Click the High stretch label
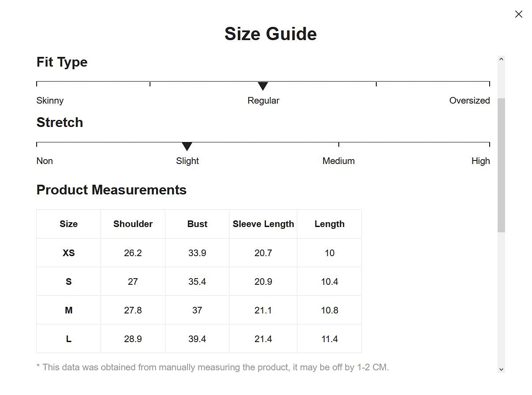 coord(480,161)
